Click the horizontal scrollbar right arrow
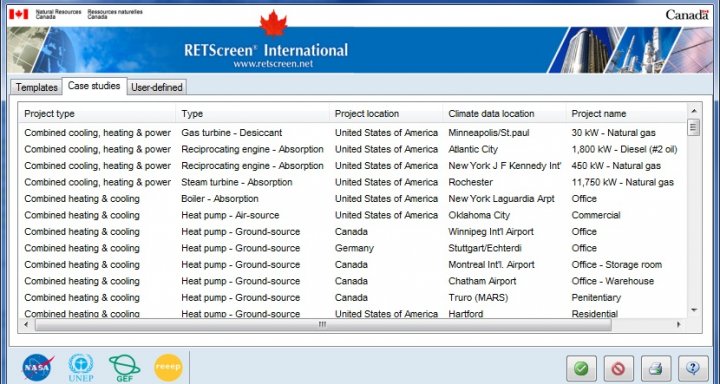The height and width of the screenshot is (384, 720). [x=678, y=325]
